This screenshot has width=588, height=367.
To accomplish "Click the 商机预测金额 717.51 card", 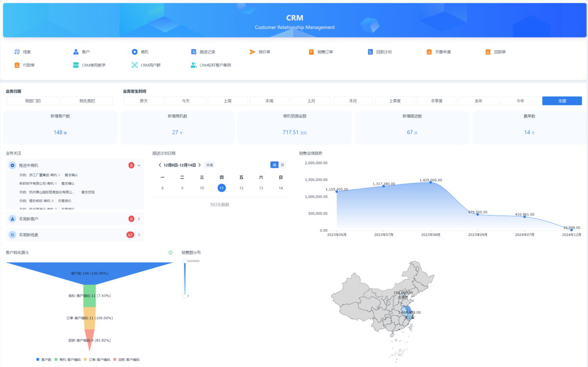I will coord(295,128).
